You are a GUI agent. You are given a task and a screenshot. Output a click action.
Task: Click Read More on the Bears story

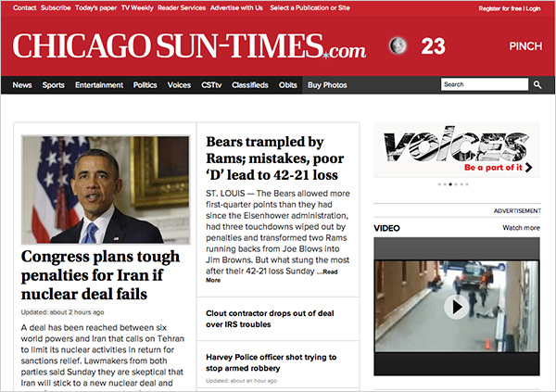coord(272,275)
